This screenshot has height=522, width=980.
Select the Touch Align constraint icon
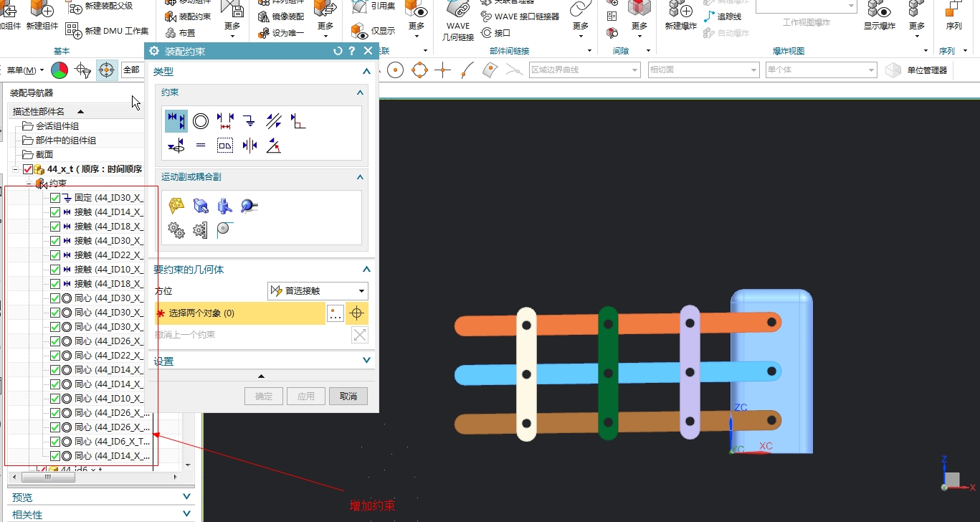pos(176,121)
